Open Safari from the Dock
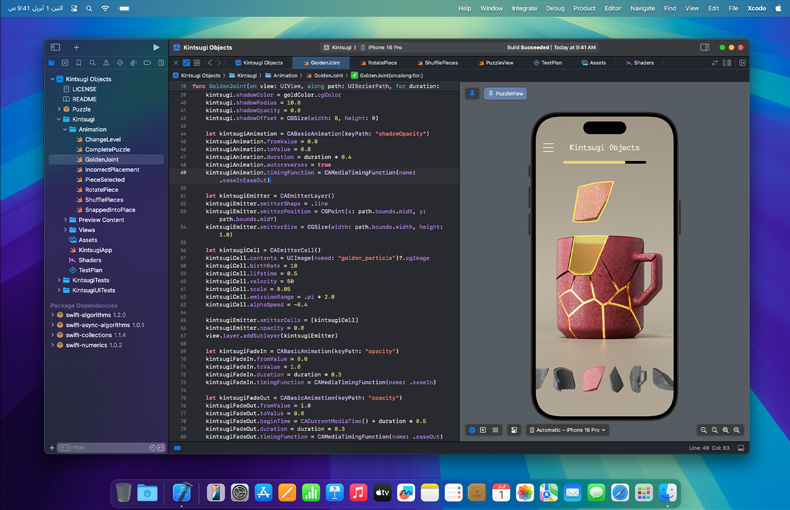 pos(620,492)
